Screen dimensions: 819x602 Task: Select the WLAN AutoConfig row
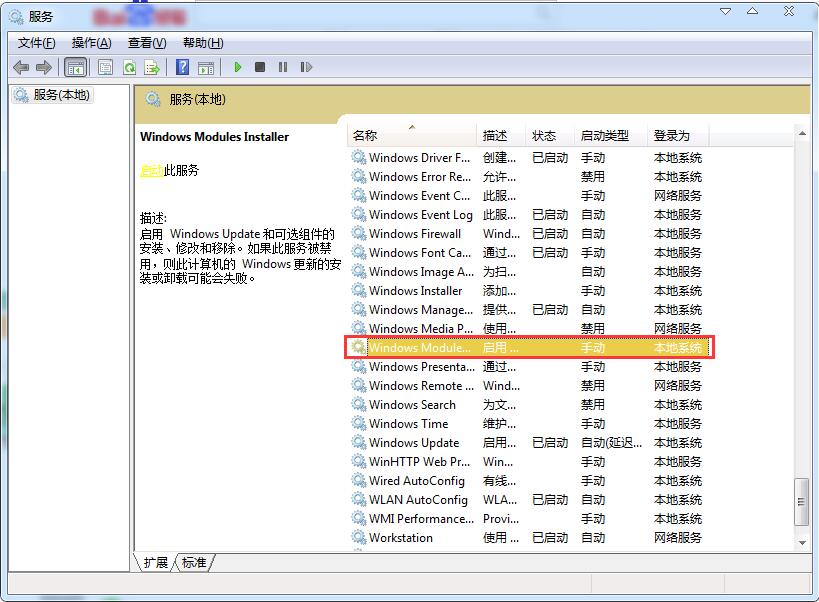click(x=529, y=500)
